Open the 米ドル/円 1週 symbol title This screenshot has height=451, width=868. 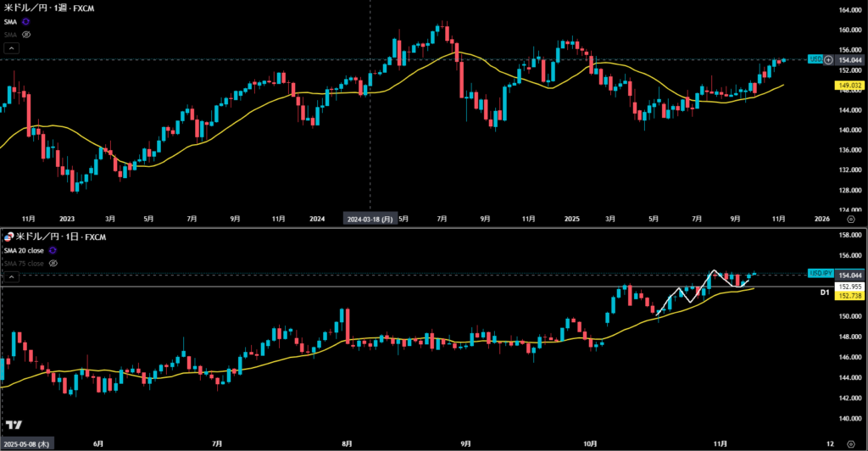point(47,8)
